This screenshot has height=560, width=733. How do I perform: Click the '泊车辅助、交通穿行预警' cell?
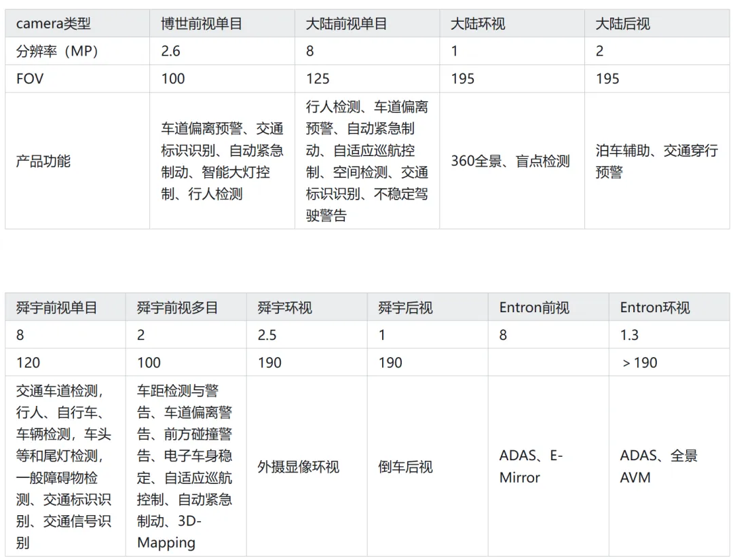tap(657, 161)
